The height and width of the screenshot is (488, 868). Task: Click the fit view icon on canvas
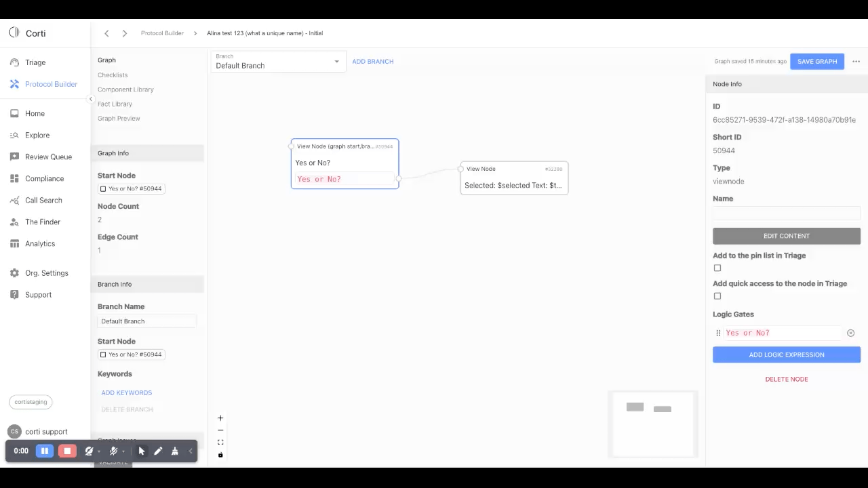(220, 443)
